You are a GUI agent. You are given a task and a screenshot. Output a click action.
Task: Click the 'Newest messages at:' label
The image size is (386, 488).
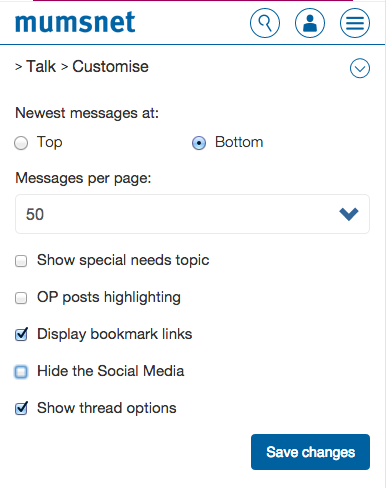(x=87, y=113)
